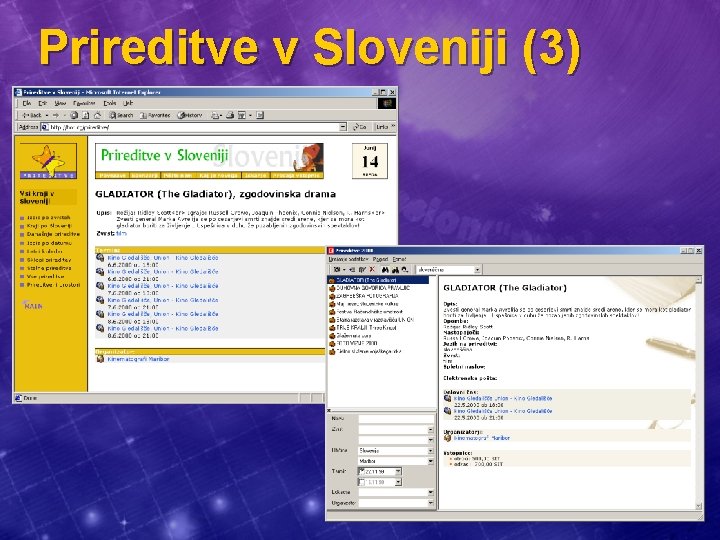Click the Naziv text field in search form
The width and height of the screenshot is (720, 540).
[396, 418]
